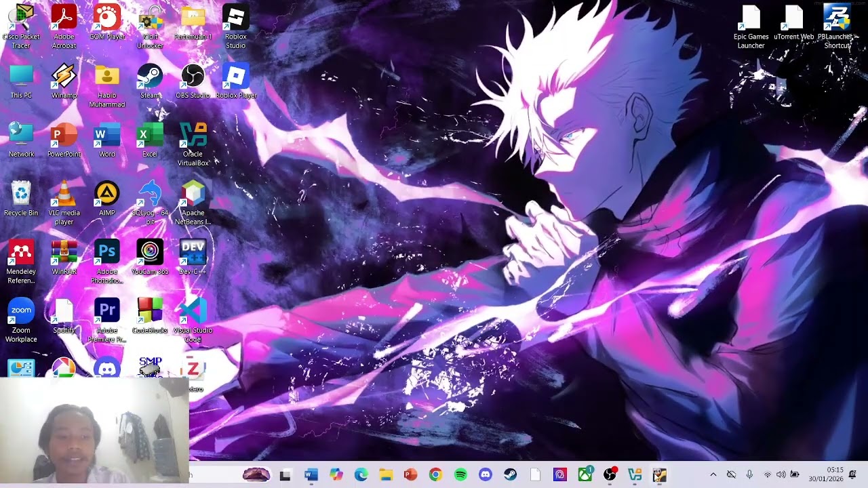Image resolution: width=868 pixels, height=488 pixels.
Task: Launch Microsoft Edge from the taskbar
Action: [361, 475]
